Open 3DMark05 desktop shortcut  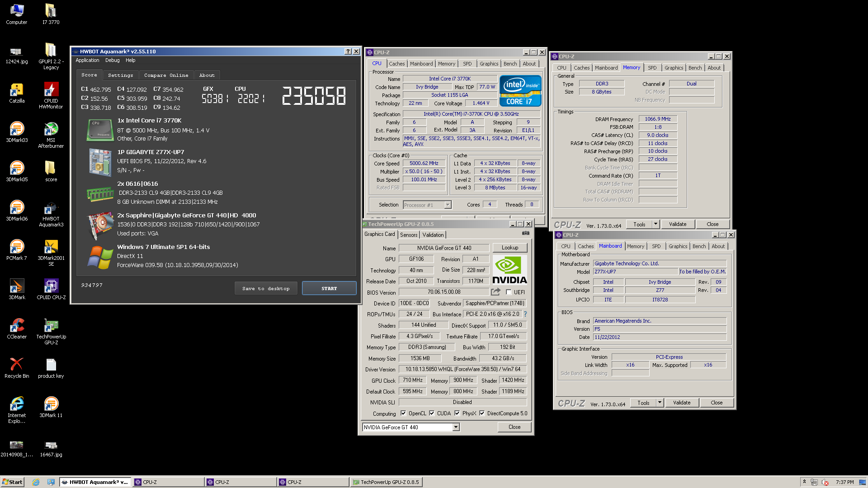(x=17, y=171)
